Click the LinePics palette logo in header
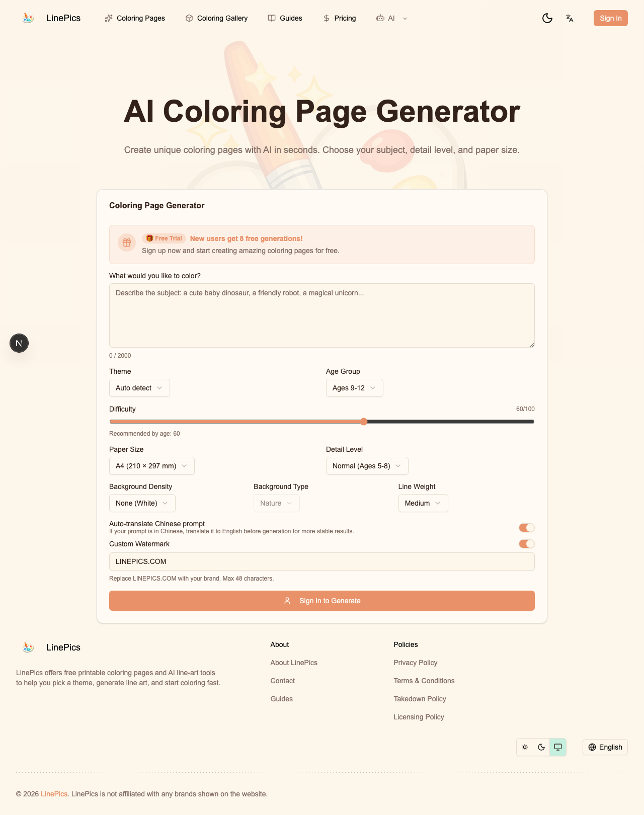The height and width of the screenshot is (815, 644). coord(28,18)
